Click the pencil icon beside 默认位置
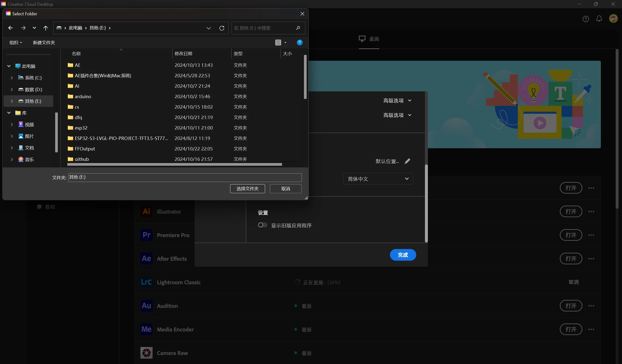The width and height of the screenshot is (622, 364). tap(407, 161)
